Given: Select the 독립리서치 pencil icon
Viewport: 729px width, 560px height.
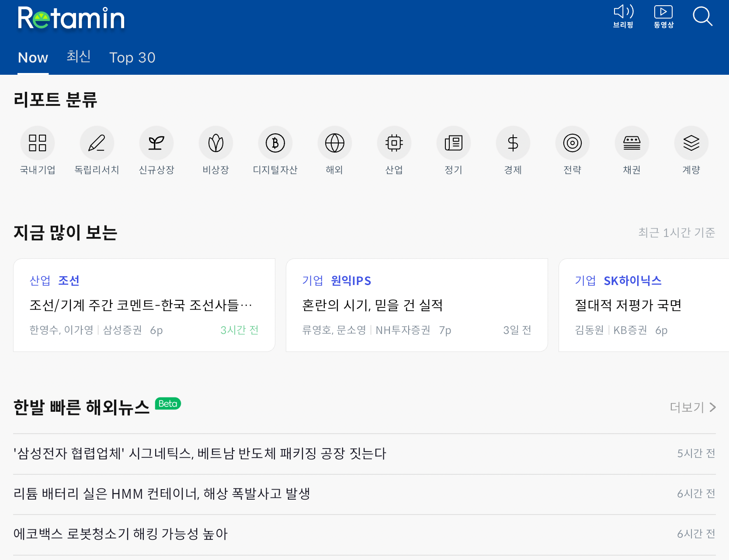Looking at the screenshot, I should pyautogui.click(x=97, y=143).
